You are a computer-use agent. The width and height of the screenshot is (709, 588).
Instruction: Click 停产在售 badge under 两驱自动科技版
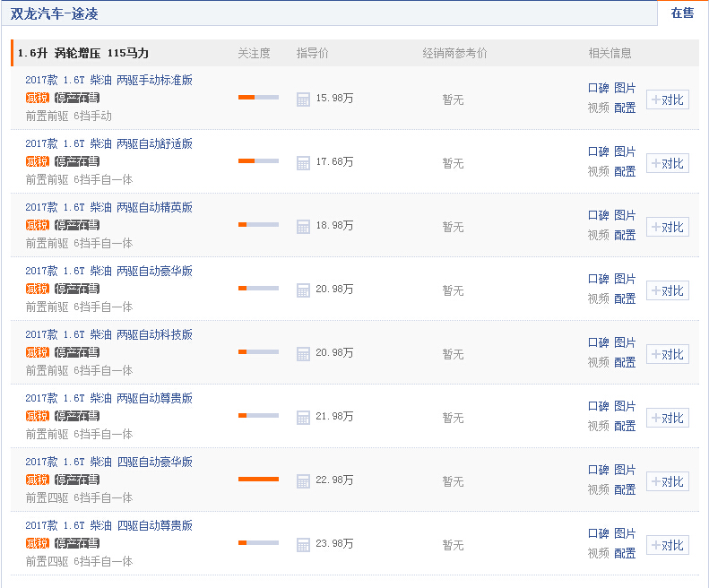[77, 352]
